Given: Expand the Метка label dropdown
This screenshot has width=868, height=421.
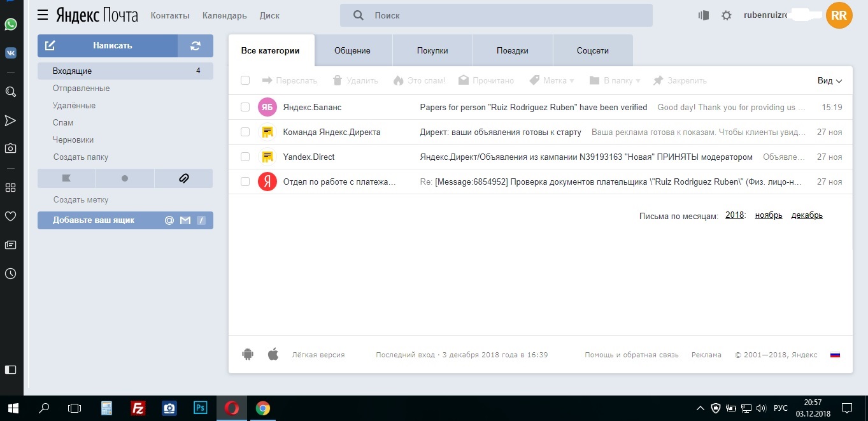Looking at the screenshot, I should [552, 81].
